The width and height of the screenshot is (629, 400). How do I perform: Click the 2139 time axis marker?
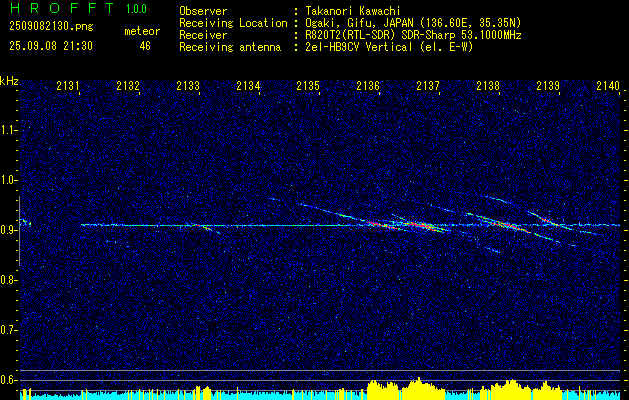click(x=548, y=85)
